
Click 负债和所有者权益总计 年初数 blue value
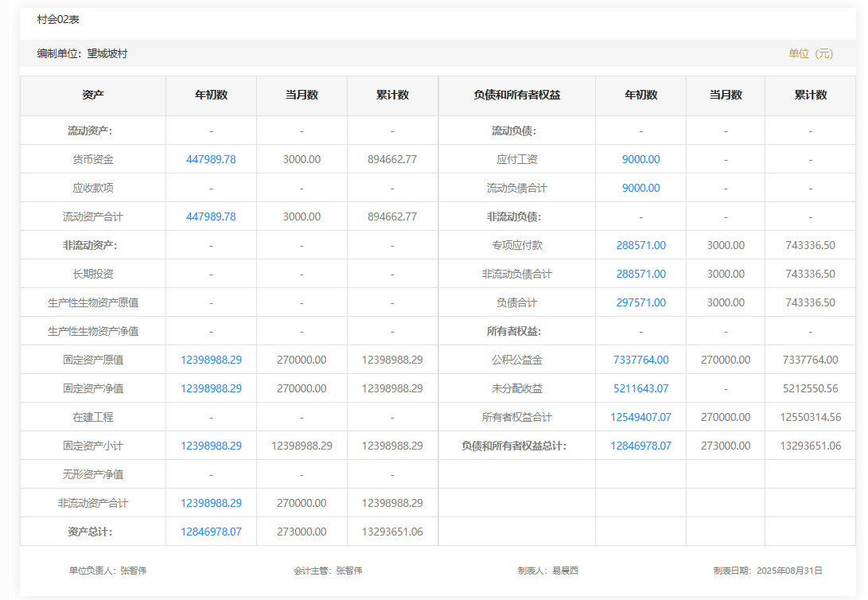pyautogui.click(x=640, y=446)
